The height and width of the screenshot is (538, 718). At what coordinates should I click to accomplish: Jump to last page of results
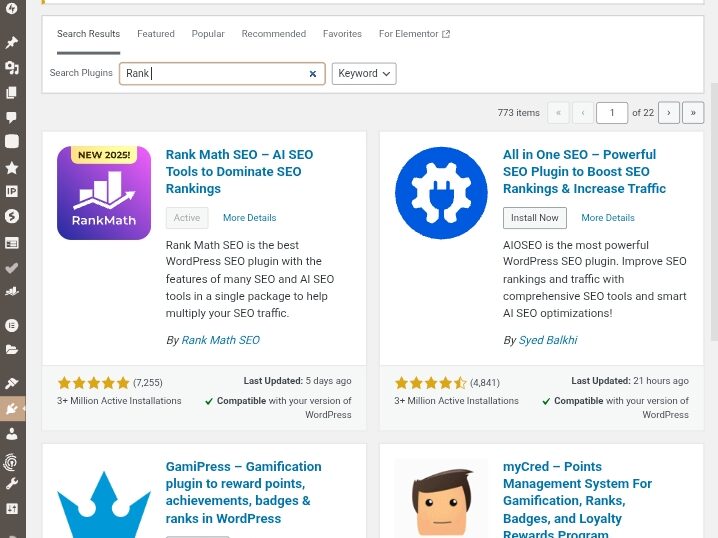point(693,113)
